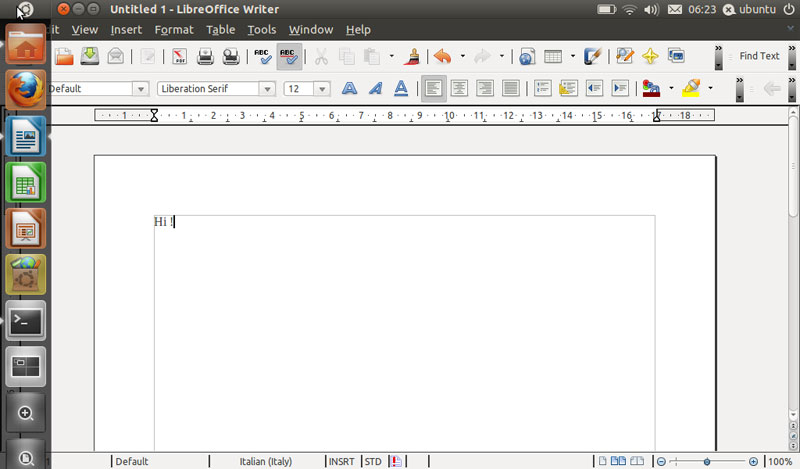Toggle INSRT insert mode in status bar
Screen dimensions: 800x469
341,461
